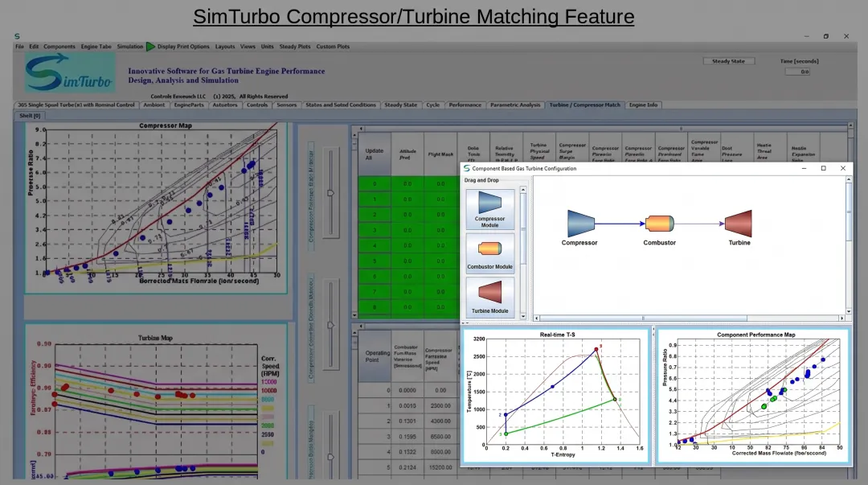Screen dimensions: 868x485
Task: Select Turbine / Compressor Match tab
Action: pyautogui.click(x=584, y=105)
